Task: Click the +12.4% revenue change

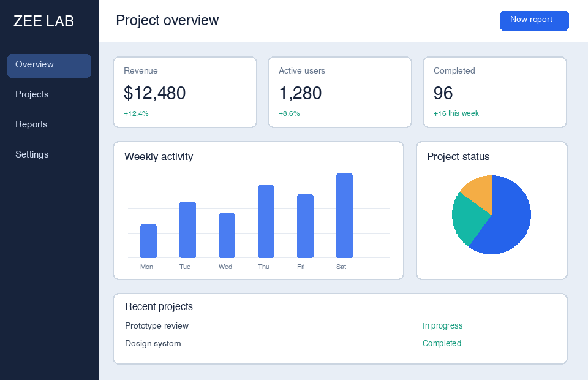Action: 136,113
